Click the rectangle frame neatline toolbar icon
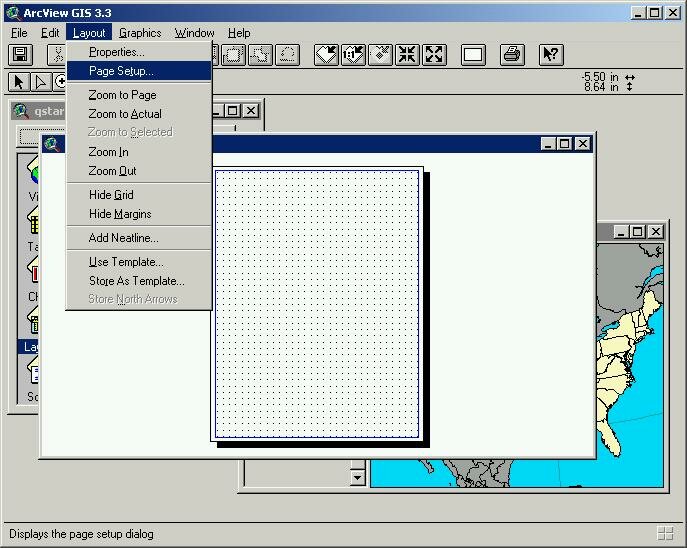687x548 pixels. coord(473,55)
